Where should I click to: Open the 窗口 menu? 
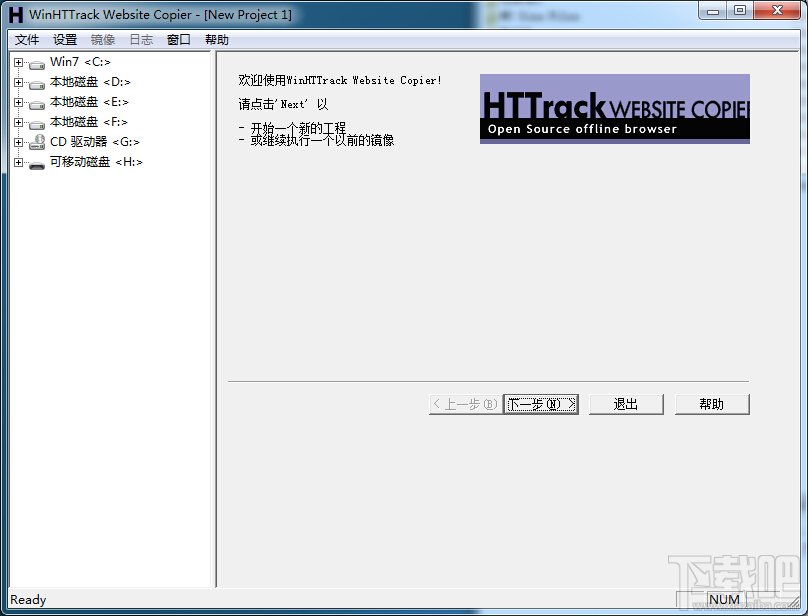(179, 40)
